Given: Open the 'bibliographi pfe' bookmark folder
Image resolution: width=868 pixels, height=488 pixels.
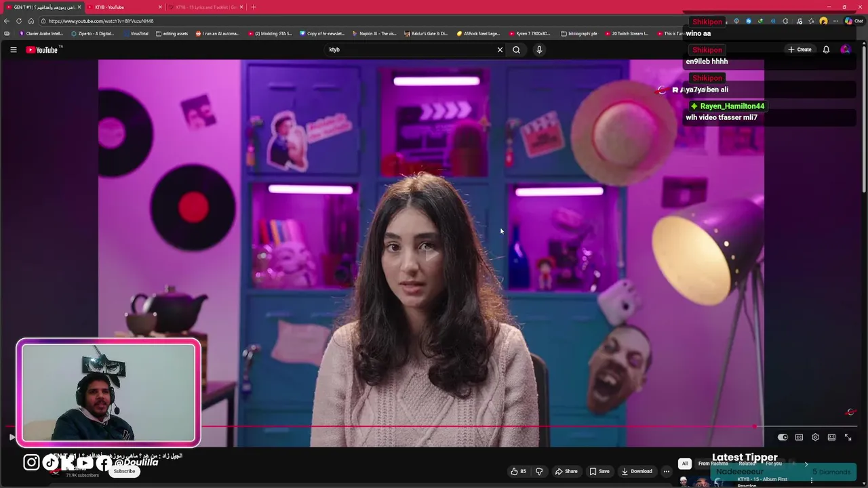Looking at the screenshot, I should click(x=580, y=33).
